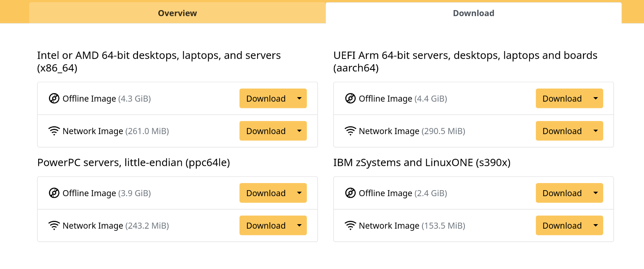Screen dimensions: 644x269
Task: Download the s390x Network Image (153.5 MiB)
Action: pyautogui.click(x=562, y=225)
